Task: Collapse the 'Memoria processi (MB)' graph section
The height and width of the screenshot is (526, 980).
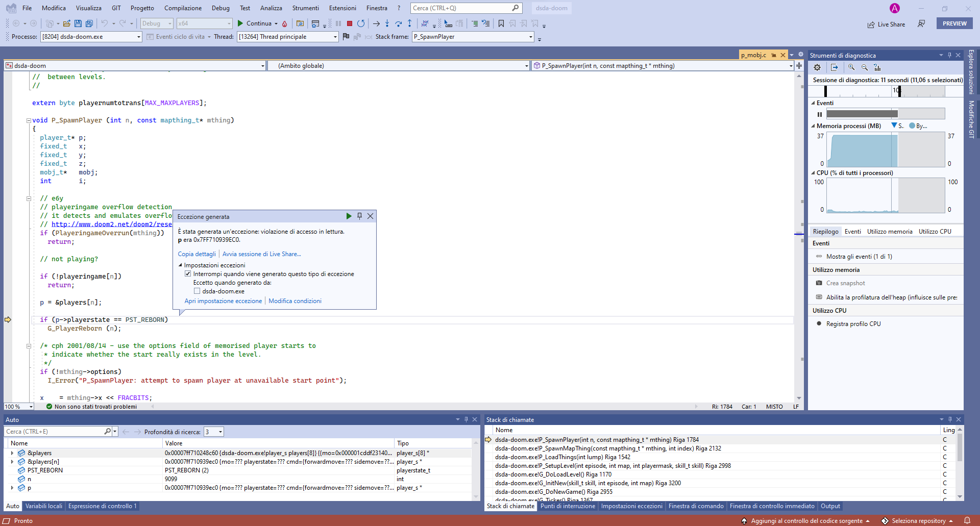Action: click(x=813, y=126)
